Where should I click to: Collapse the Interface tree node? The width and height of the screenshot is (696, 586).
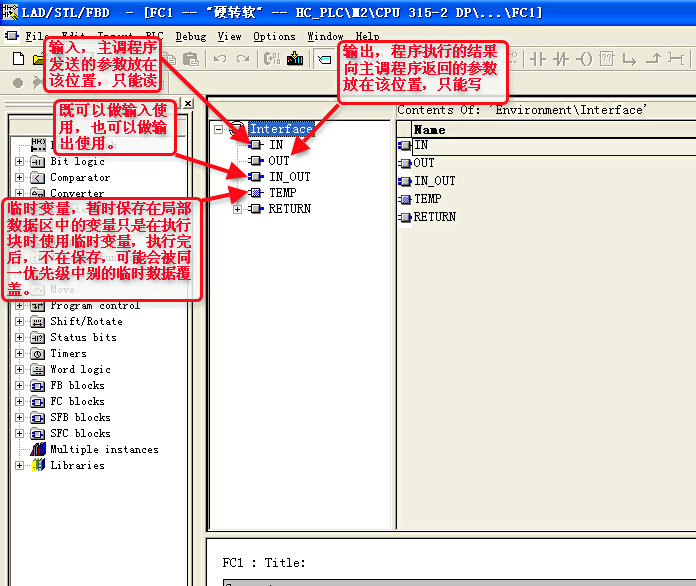pyautogui.click(x=218, y=129)
